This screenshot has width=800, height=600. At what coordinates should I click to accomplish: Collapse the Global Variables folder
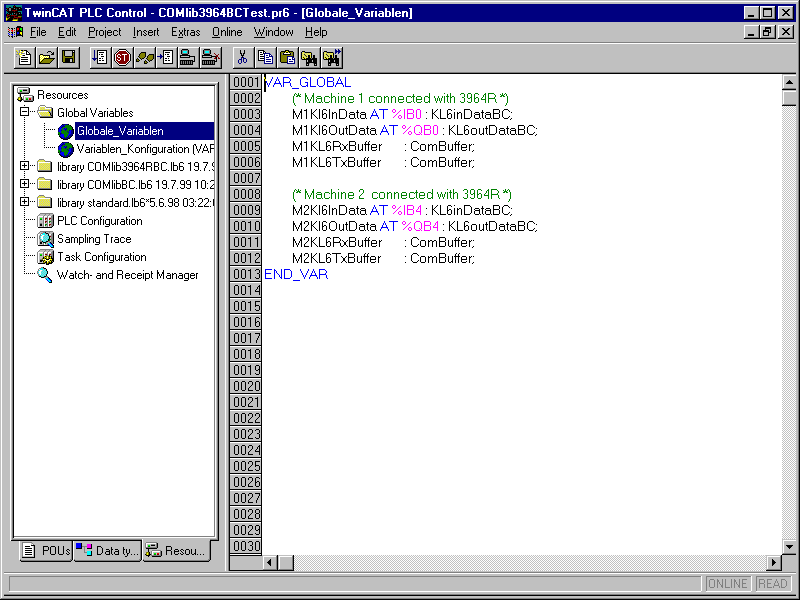24,111
